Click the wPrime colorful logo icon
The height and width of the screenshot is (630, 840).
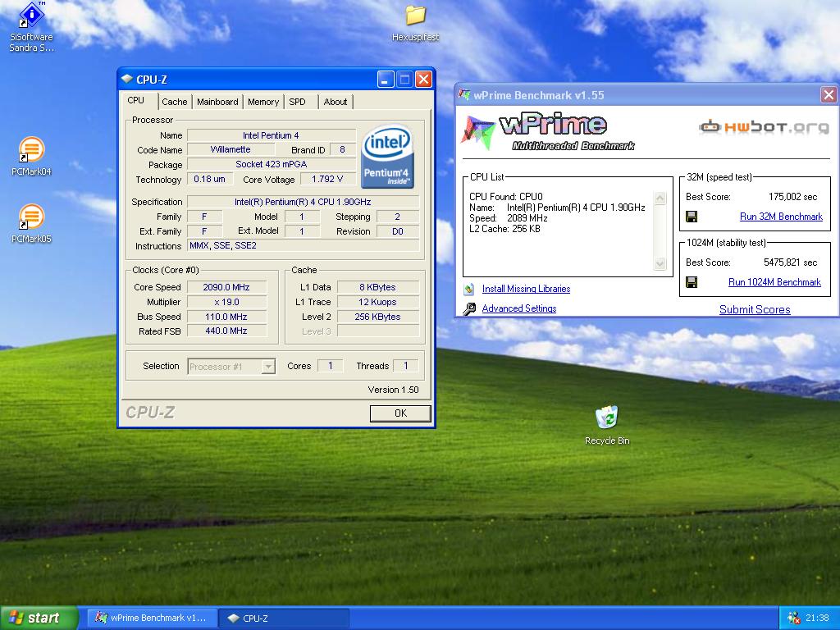tap(477, 132)
